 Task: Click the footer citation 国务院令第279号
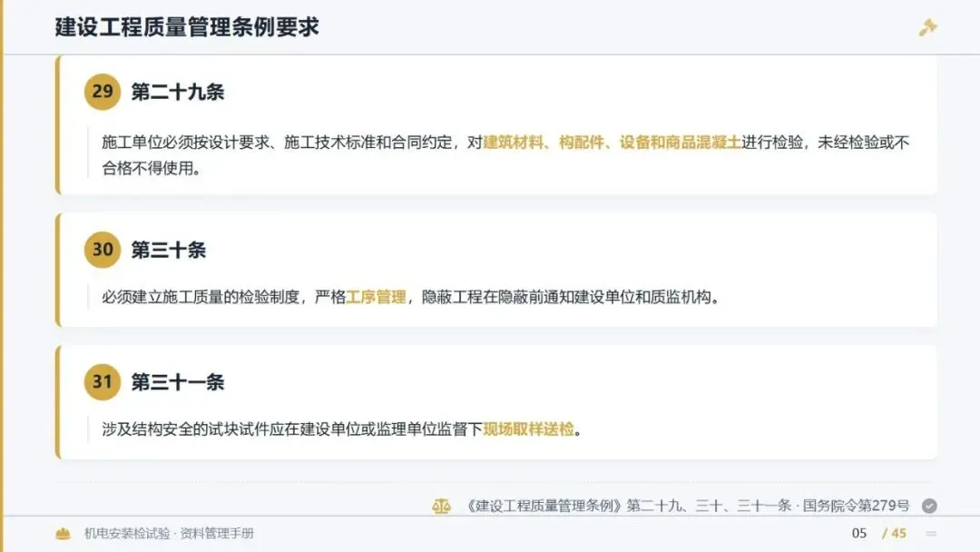click(857, 506)
